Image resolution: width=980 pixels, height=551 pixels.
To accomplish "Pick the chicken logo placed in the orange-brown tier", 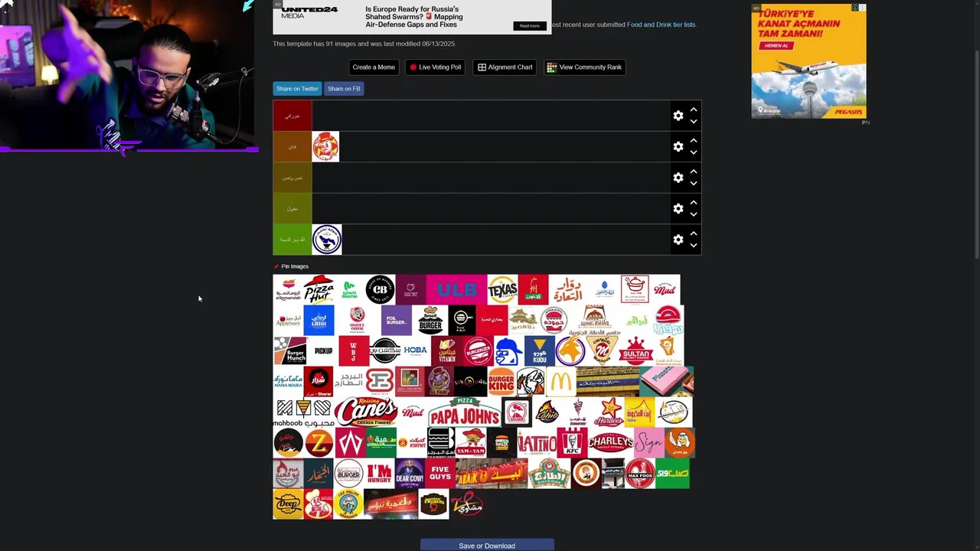I will coord(325,147).
